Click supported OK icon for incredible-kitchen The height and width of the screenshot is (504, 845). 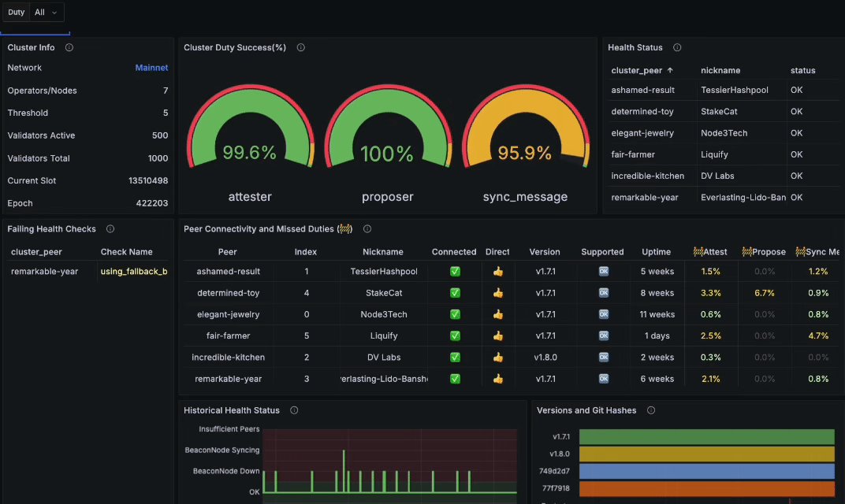(604, 358)
